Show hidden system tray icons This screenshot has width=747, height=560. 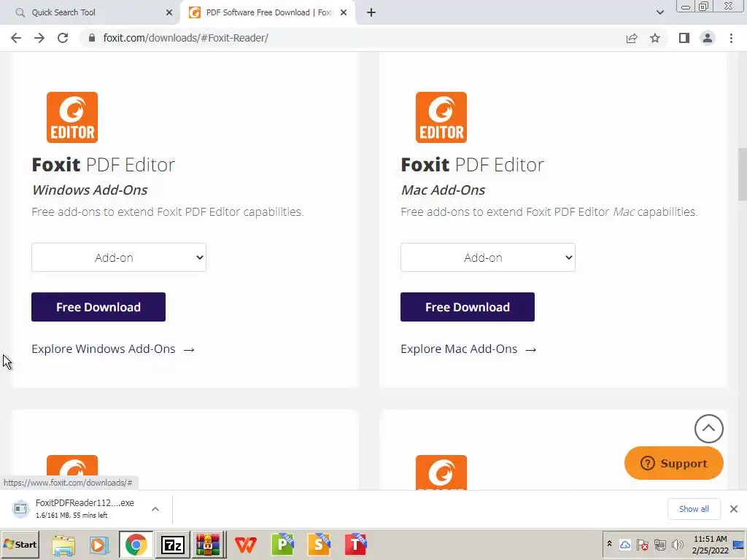(609, 544)
